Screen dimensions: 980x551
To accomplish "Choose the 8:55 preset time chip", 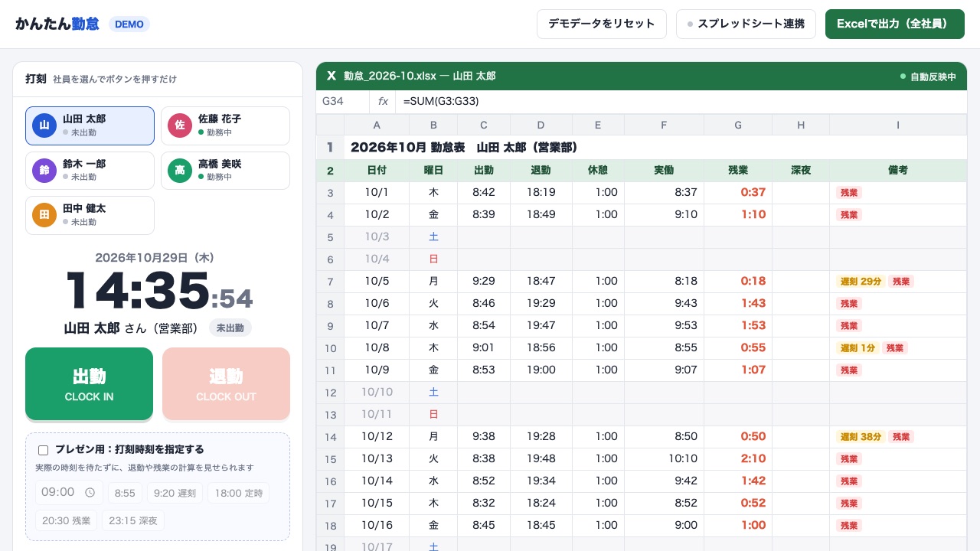I will 125,493.
